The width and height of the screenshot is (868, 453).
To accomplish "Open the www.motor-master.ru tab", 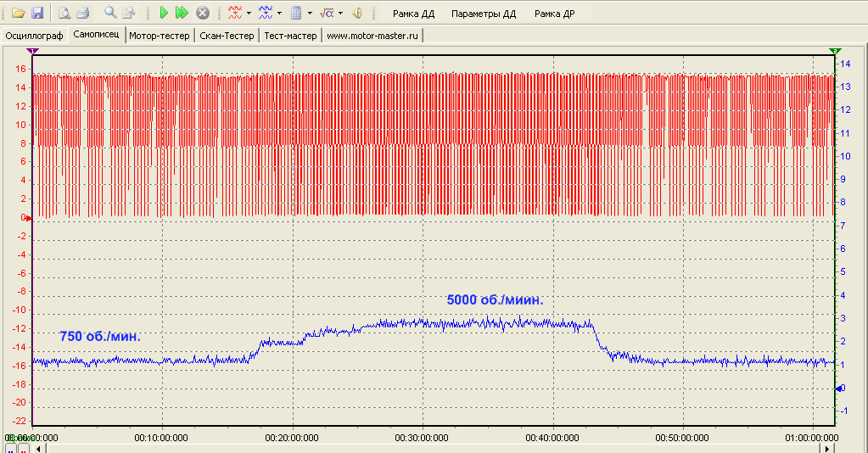I will click(372, 36).
